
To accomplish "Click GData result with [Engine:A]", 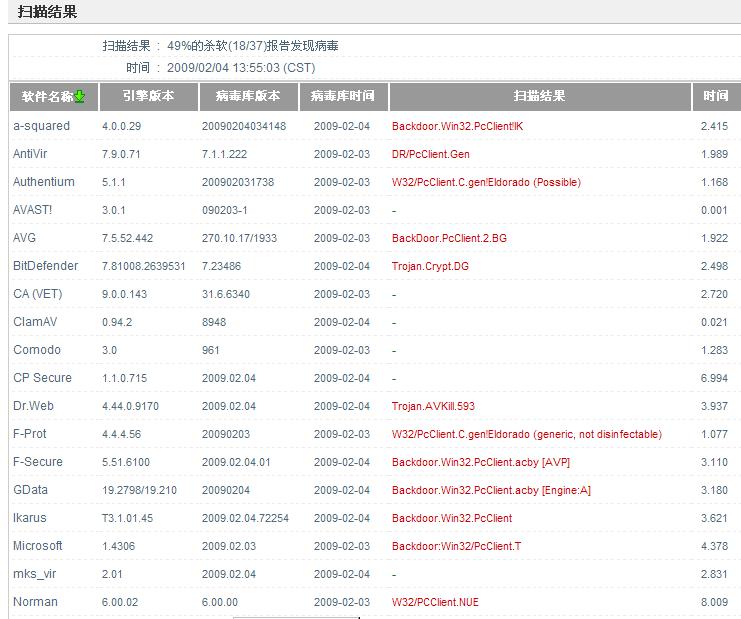I will (x=491, y=490).
